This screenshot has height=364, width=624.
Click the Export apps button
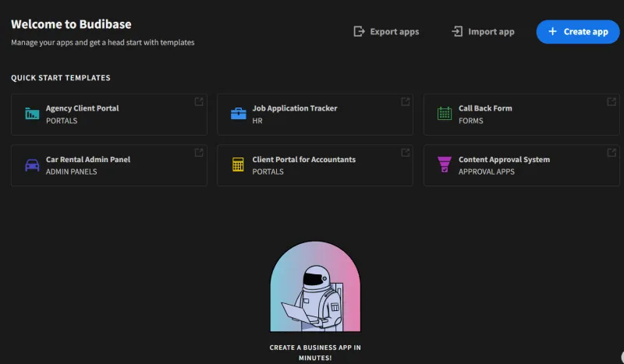[x=386, y=32]
